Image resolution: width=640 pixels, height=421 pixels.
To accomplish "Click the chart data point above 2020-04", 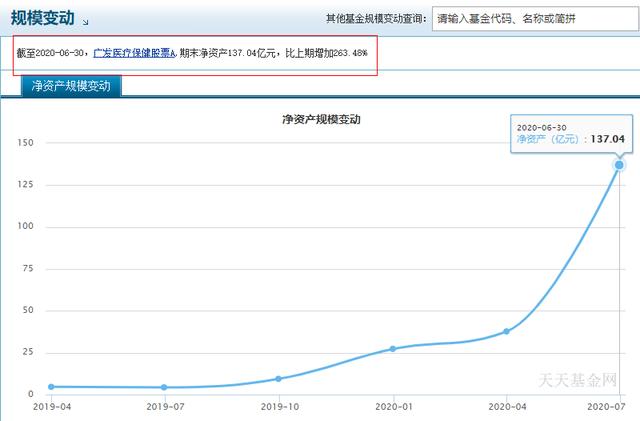I will pos(506,331).
